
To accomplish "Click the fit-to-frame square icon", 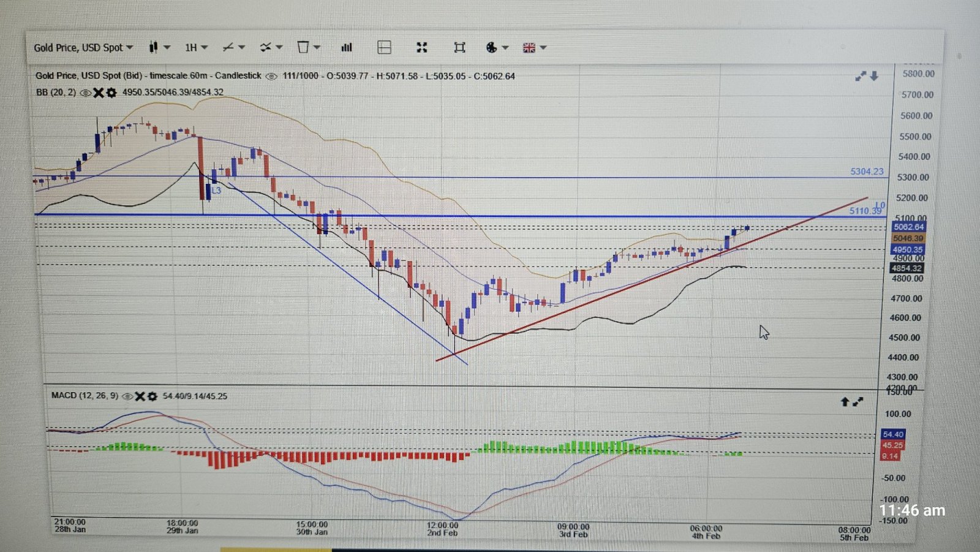I will pyautogui.click(x=459, y=47).
